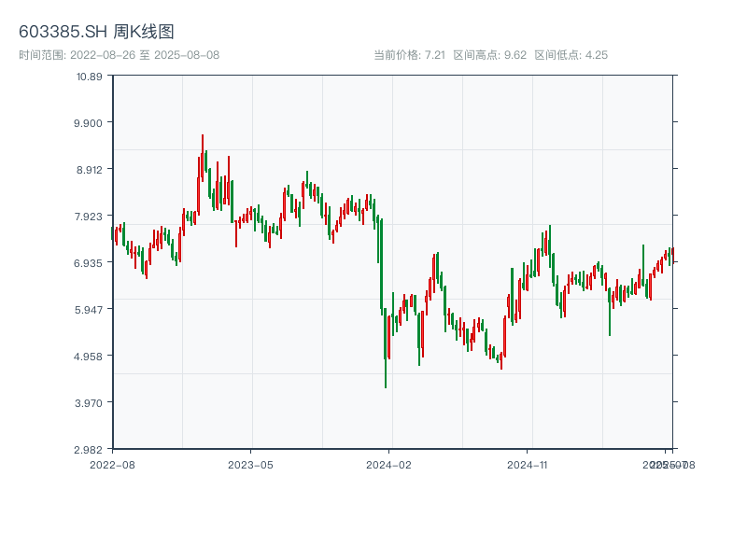The height and width of the screenshot is (560, 747).
Task: Select the 2022-08 x-axis date label
Action: pos(112,464)
